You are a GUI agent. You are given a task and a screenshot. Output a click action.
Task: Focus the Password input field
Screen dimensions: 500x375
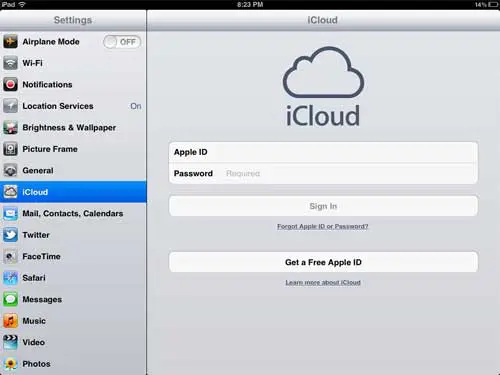[x=323, y=173]
